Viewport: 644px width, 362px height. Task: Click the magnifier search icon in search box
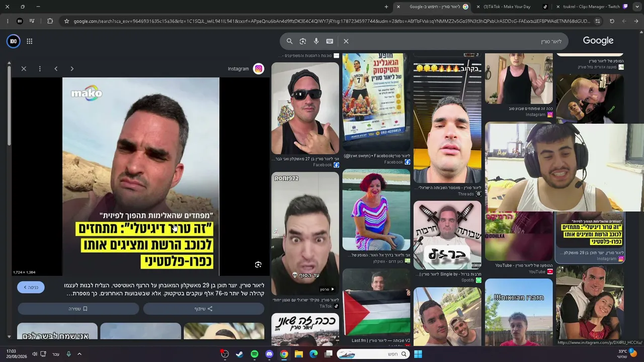click(x=289, y=41)
